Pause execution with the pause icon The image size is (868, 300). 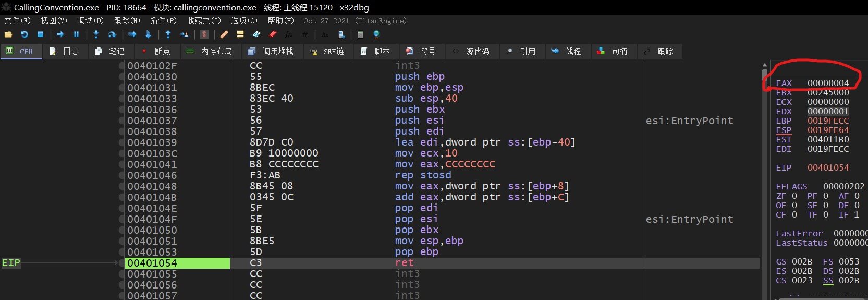tap(76, 34)
